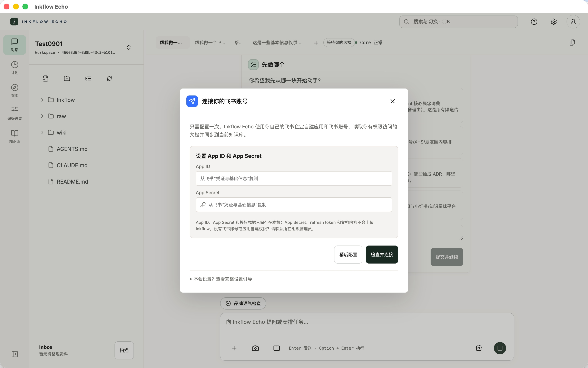Click the plus attachment icon in composer

(x=234, y=348)
